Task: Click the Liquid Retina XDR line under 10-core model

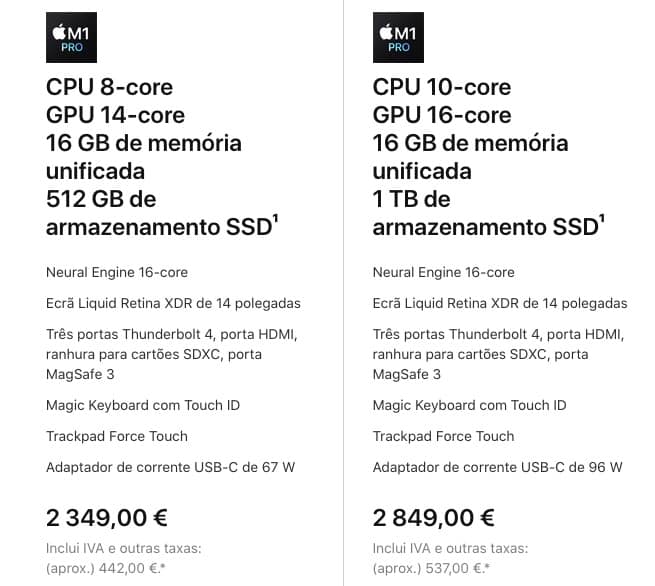Action: coord(500,303)
